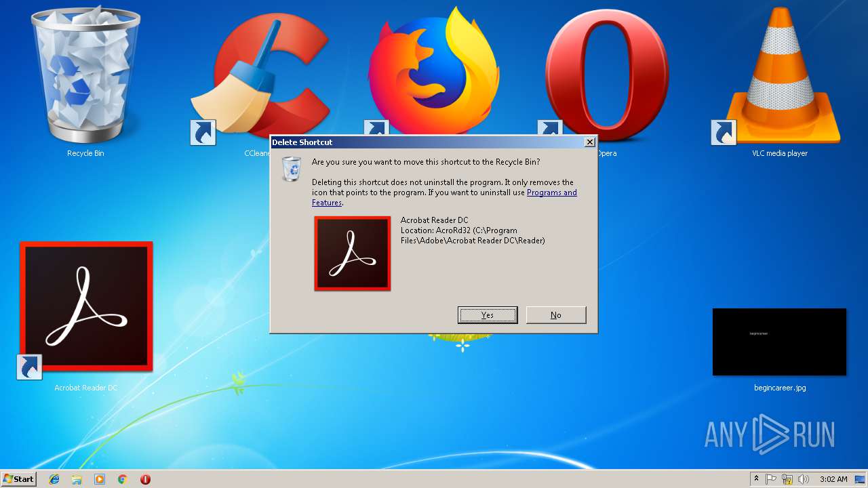
Task: Launch Google Chrome from taskbar
Action: [x=123, y=479]
